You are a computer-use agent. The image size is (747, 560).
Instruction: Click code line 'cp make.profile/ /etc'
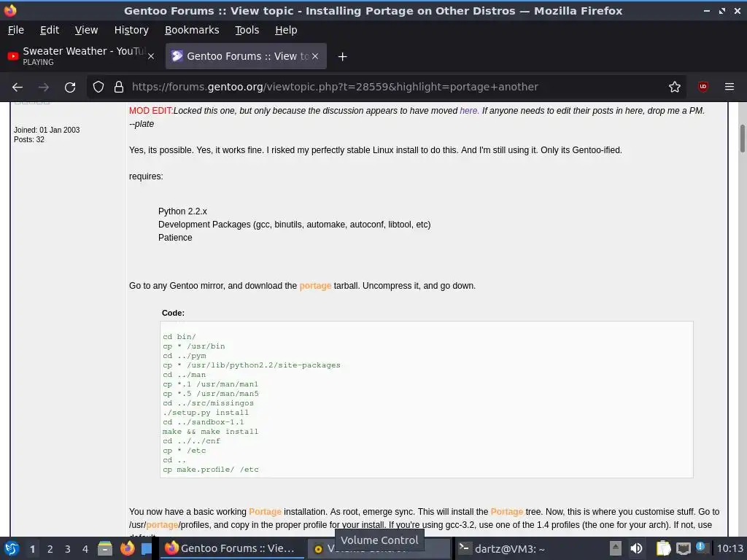[211, 470]
